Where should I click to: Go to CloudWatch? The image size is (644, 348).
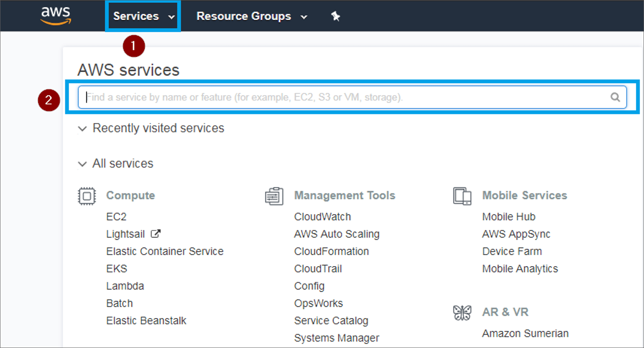322,217
